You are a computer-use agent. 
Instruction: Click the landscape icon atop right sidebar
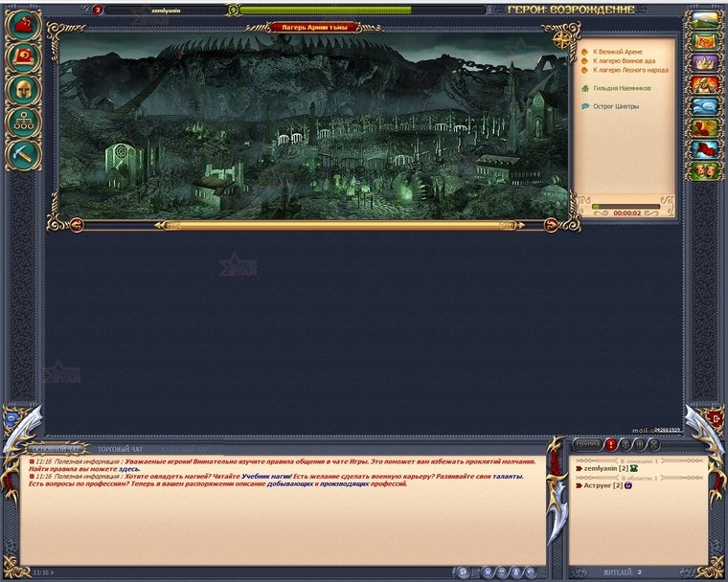click(x=705, y=20)
